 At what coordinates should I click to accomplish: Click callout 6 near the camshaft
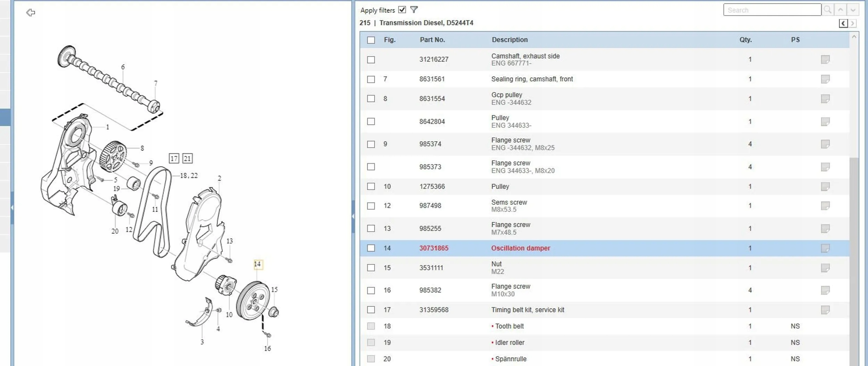pyautogui.click(x=123, y=67)
